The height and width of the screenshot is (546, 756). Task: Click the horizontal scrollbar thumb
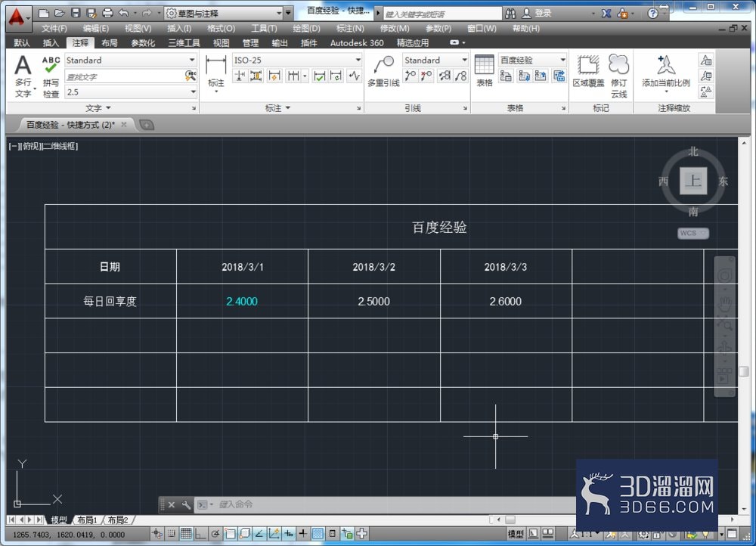[510, 520]
